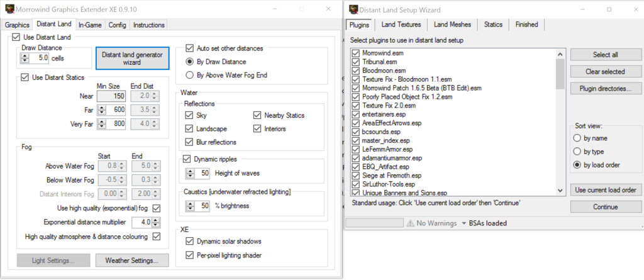Open the In-Game tab
The width and height of the screenshot is (644, 280).
[x=90, y=25]
